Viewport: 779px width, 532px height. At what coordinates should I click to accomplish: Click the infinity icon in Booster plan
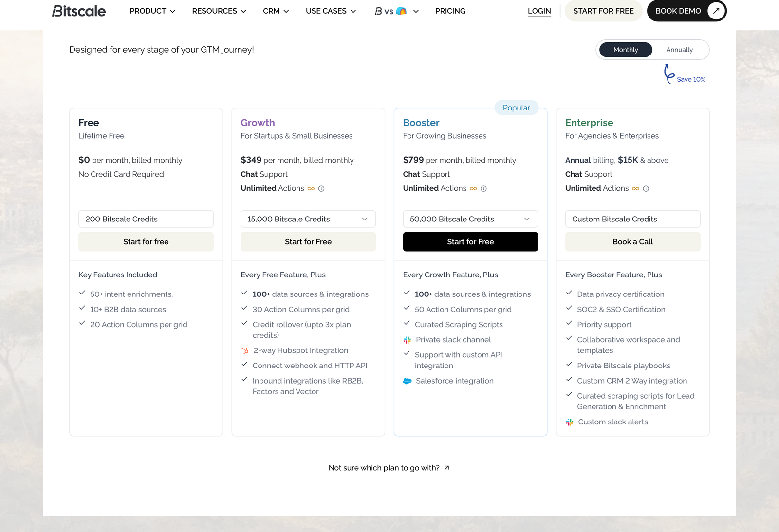(473, 189)
